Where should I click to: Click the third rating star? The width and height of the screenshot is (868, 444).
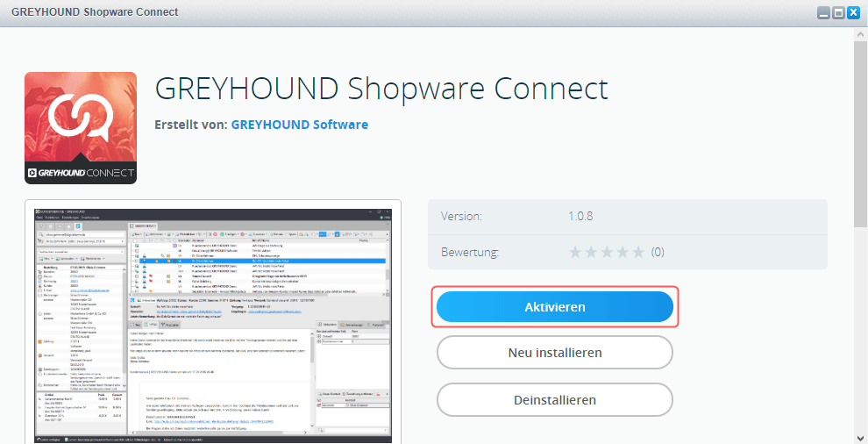click(x=608, y=252)
